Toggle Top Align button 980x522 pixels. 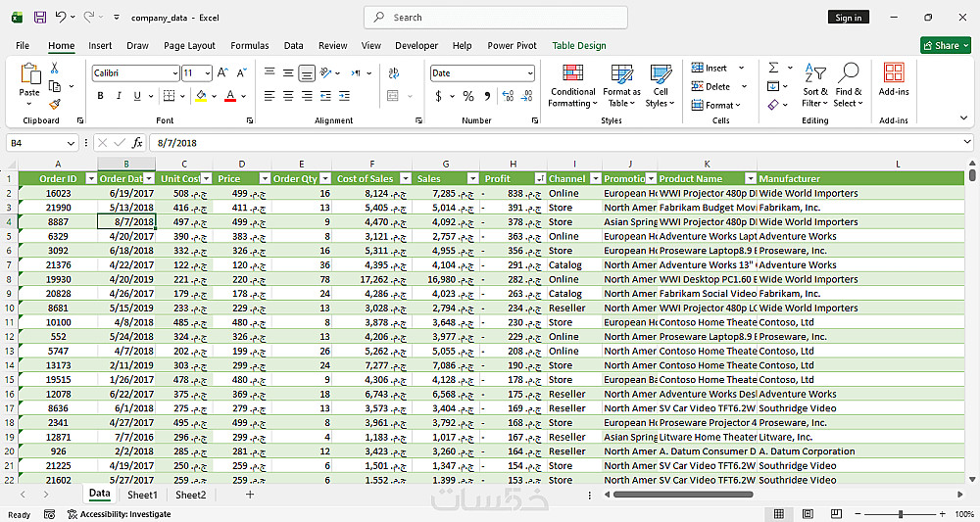click(269, 73)
